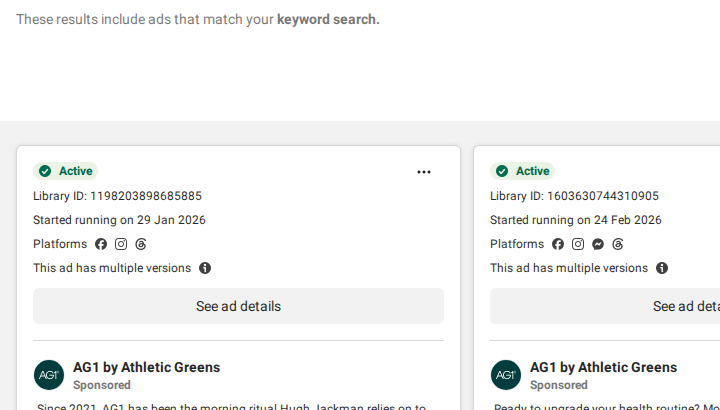
Task: Click Messenger platform icon on 24 Feb ad
Action: (x=598, y=244)
